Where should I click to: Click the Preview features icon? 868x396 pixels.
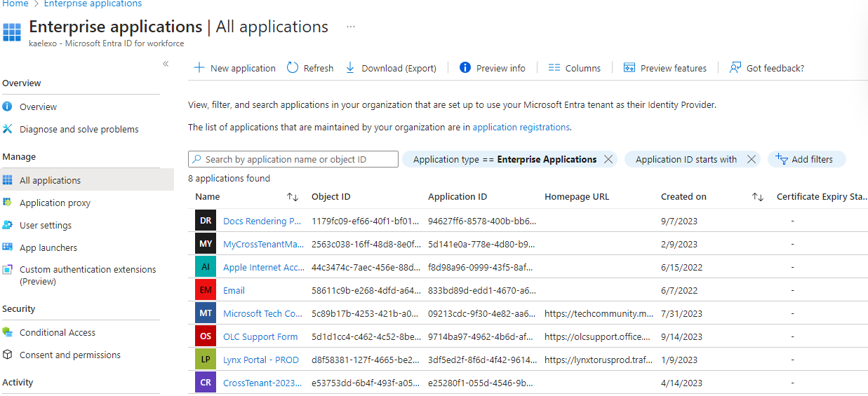coord(629,68)
